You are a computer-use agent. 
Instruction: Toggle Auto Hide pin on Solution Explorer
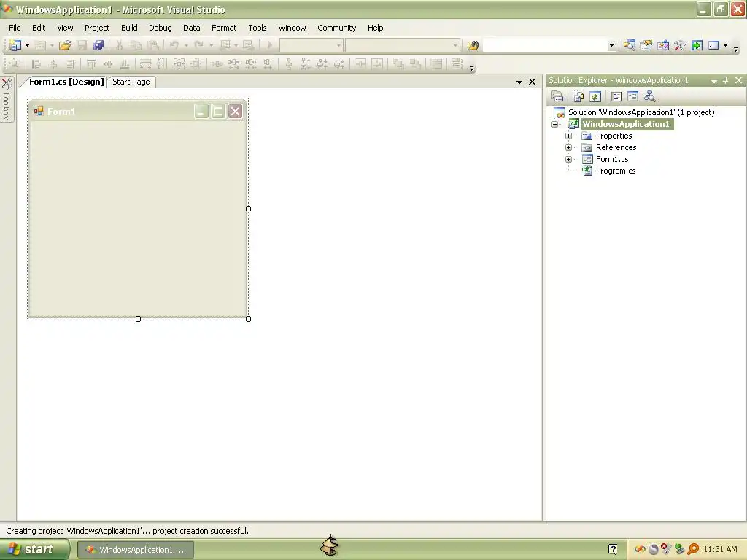click(x=726, y=80)
